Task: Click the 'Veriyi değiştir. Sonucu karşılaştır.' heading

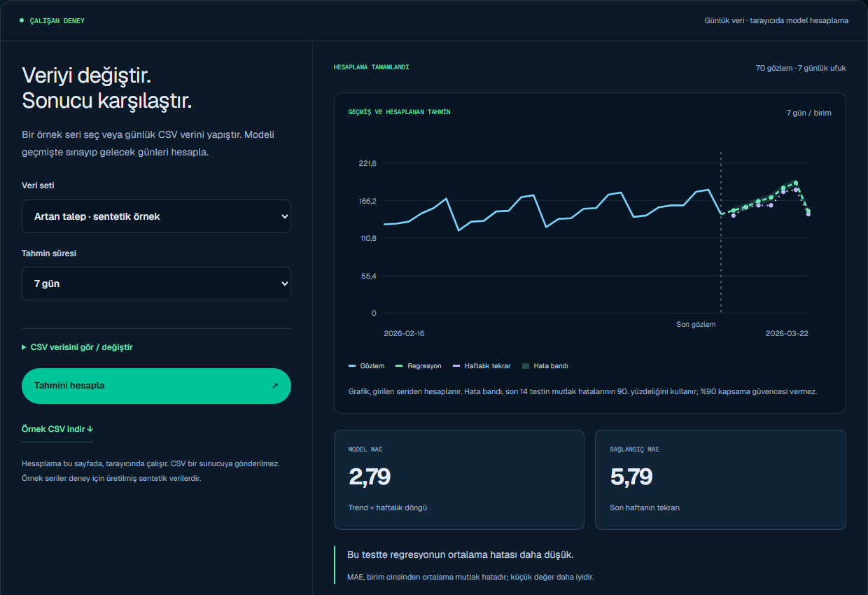Action: tap(107, 87)
